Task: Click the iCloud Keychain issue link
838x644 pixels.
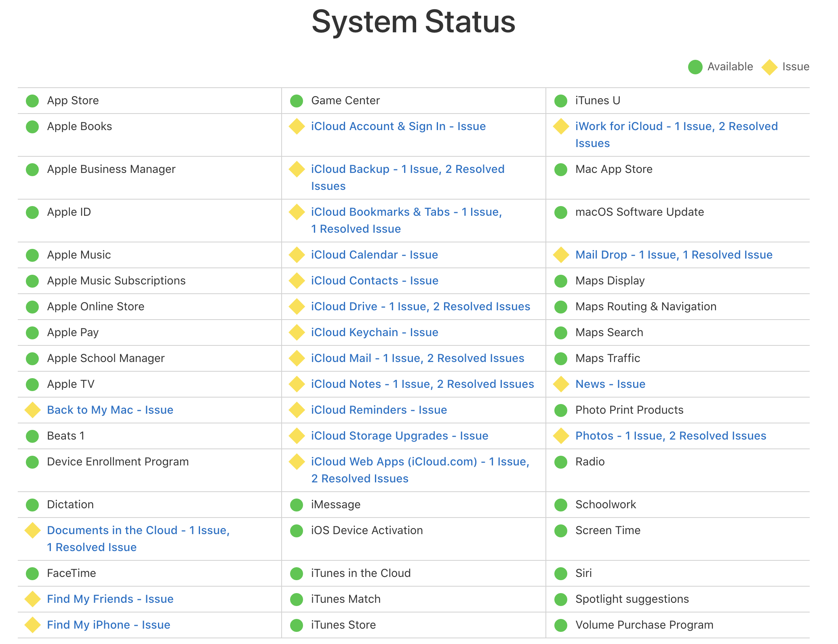Action: coord(375,333)
